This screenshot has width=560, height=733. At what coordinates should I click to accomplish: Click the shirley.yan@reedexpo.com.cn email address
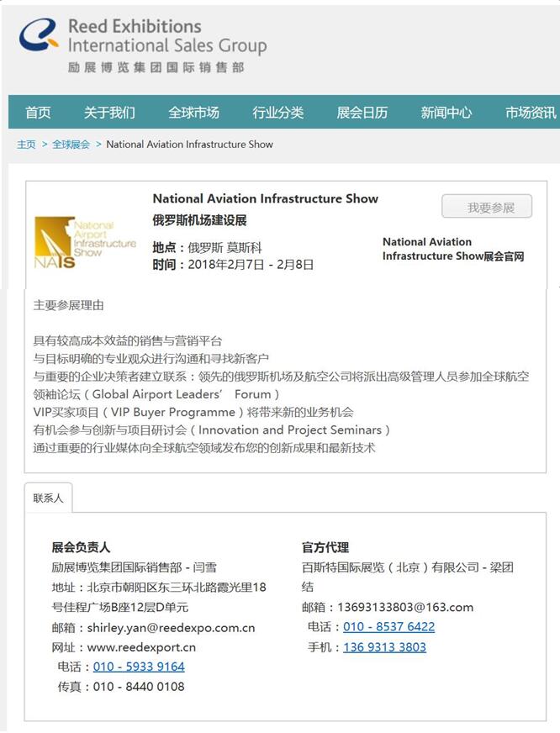(171, 628)
